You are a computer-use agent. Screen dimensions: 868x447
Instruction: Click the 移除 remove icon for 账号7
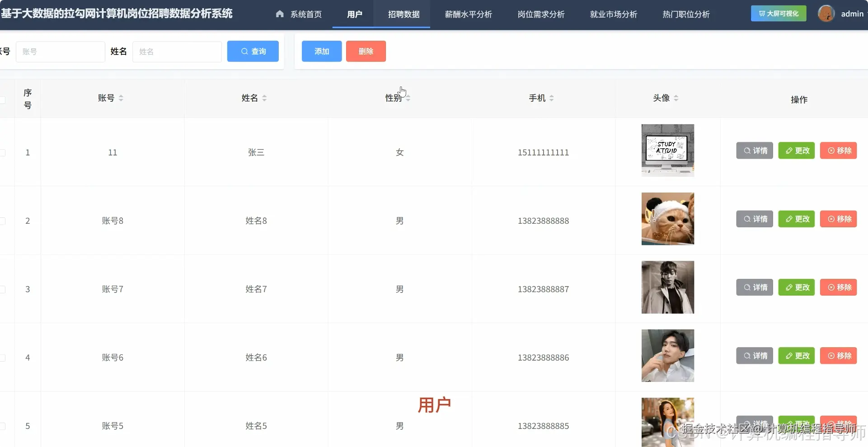pos(830,287)
